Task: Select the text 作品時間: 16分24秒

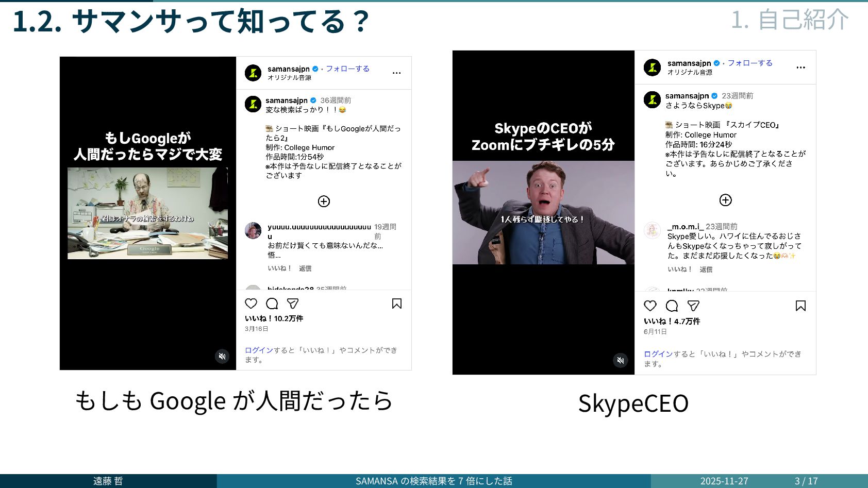Action: 698,145
